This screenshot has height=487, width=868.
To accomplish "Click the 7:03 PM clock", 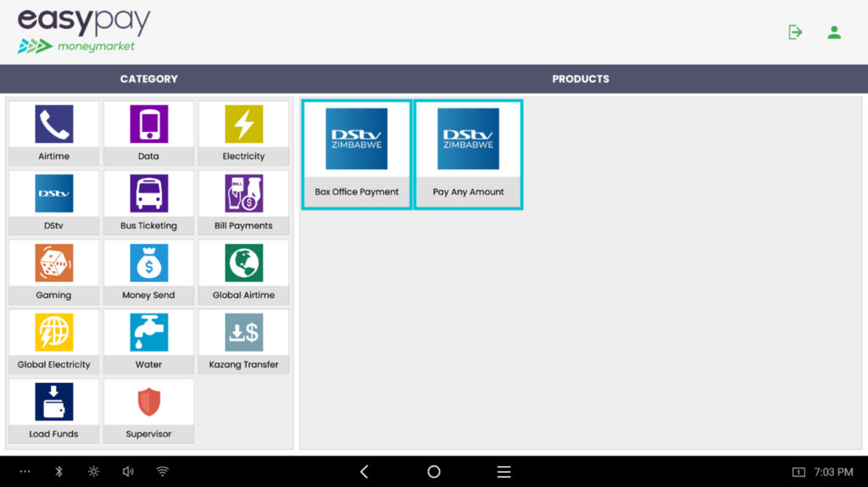I will 833,472.
